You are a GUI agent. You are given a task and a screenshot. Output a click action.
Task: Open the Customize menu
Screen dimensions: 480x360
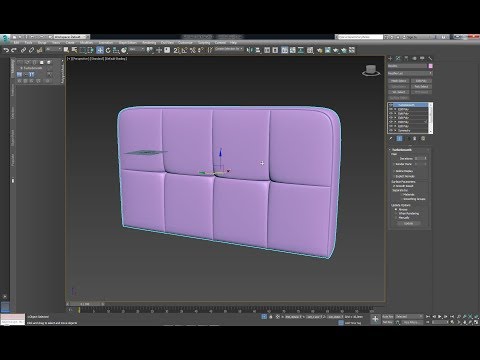(x=185, y=43)
